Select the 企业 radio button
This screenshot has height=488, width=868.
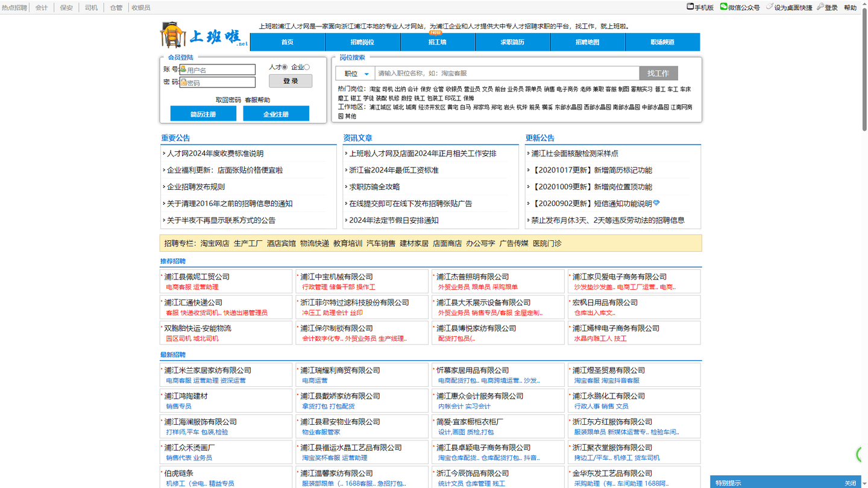(x=307, y=67)
